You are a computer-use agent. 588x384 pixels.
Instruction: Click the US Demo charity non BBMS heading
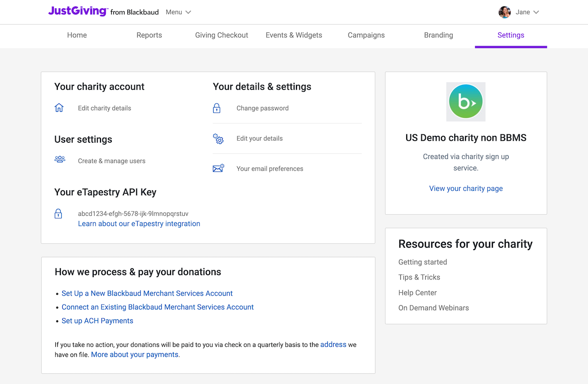click(466, 138)
